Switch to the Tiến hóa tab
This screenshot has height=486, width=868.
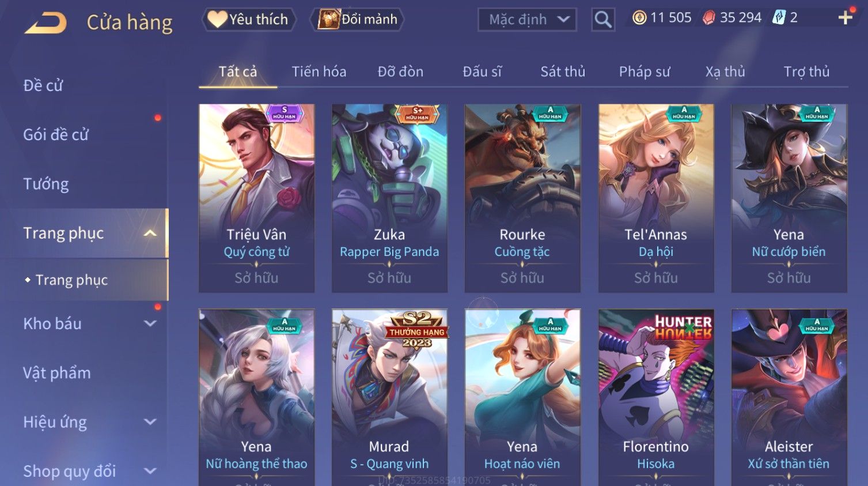(319, 71)
